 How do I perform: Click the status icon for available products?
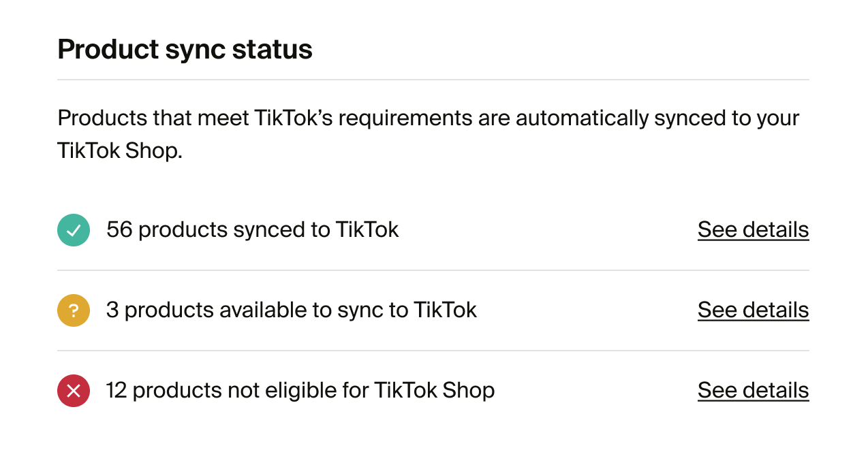pos(73,310)
